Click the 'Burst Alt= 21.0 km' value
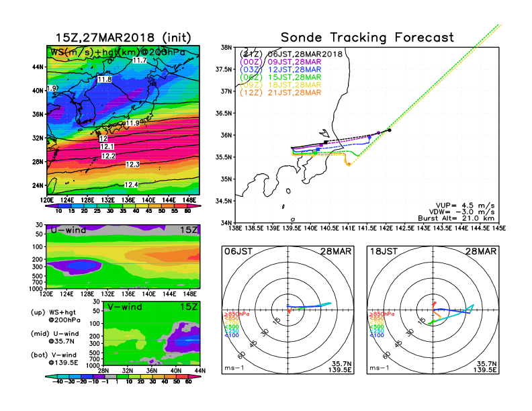Screen dimensions: 532x411 [456, 218]
